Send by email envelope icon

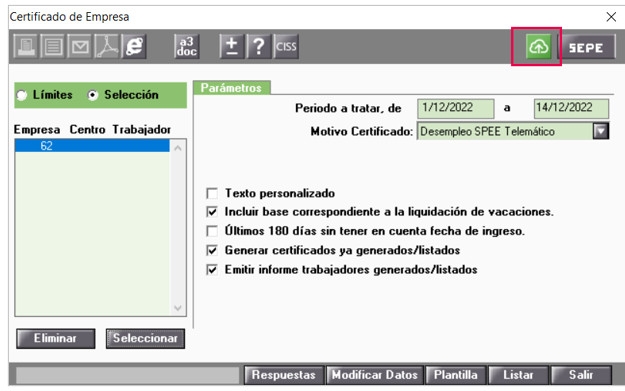click(80, 47)
